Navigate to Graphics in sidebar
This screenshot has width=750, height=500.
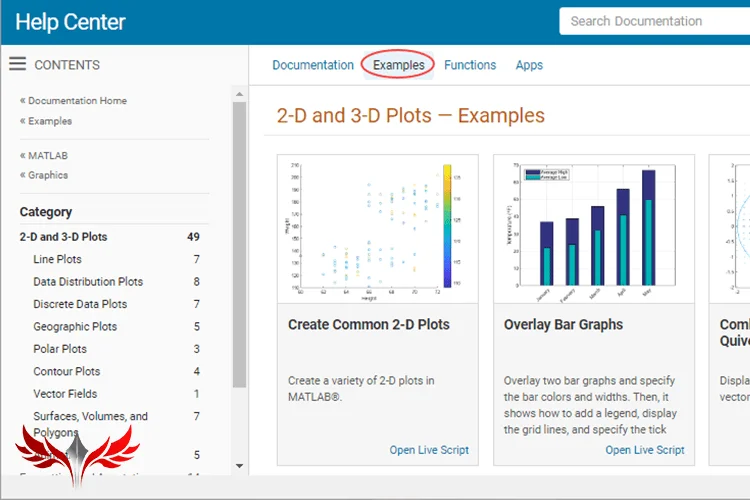pos(44,175)
